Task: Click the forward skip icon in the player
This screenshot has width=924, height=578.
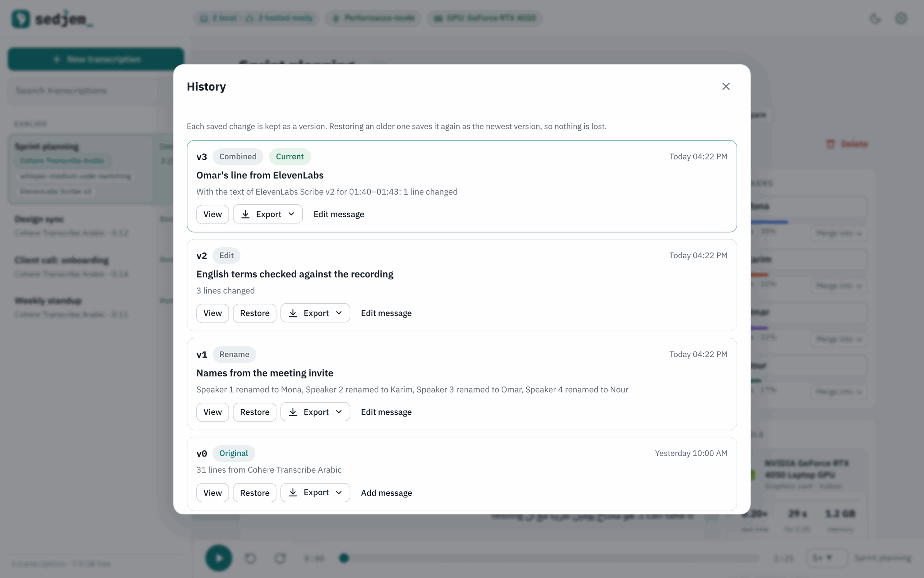Action: (280, 558)
